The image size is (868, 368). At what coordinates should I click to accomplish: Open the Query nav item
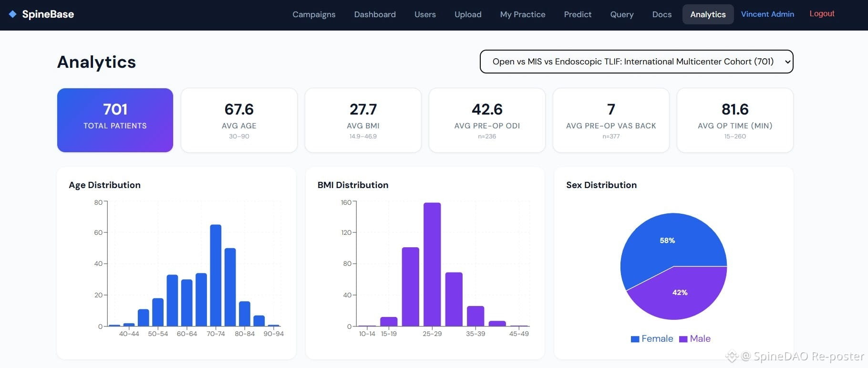coord(622,14)
